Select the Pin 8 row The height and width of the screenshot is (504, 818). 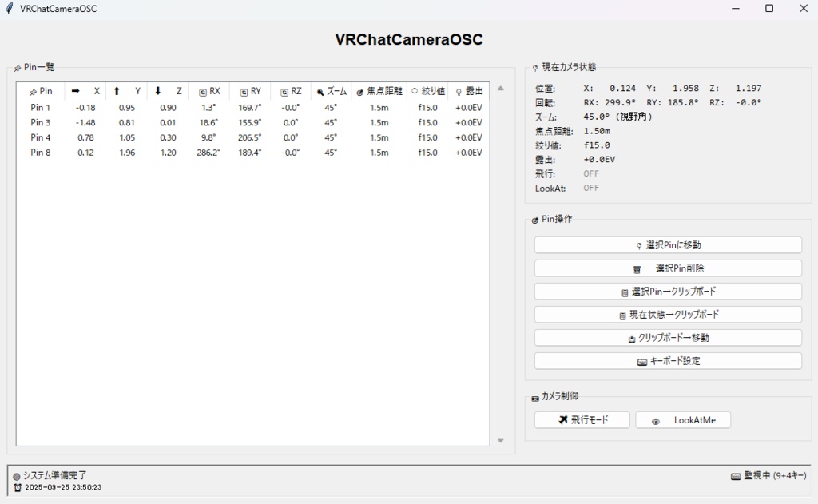(x=253, y=153)
